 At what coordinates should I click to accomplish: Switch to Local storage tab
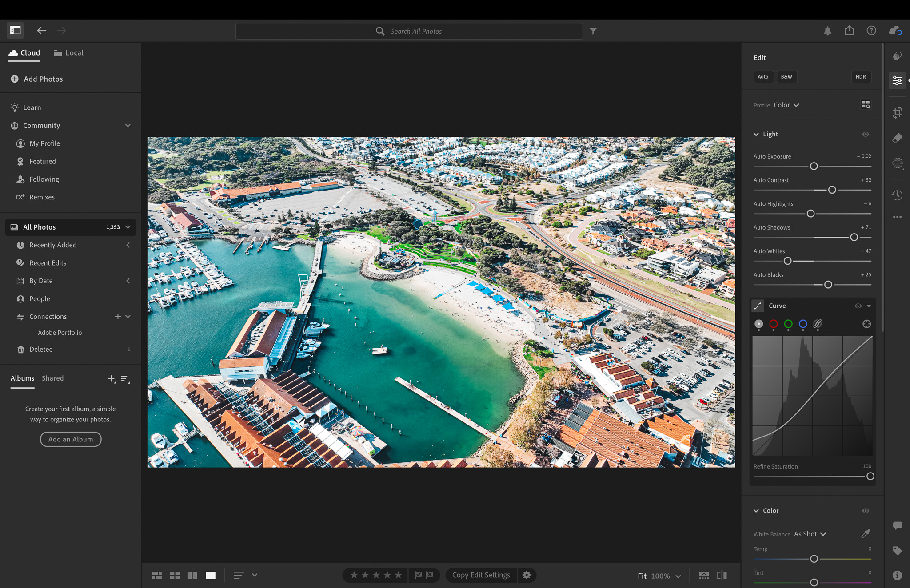point(68,52)
